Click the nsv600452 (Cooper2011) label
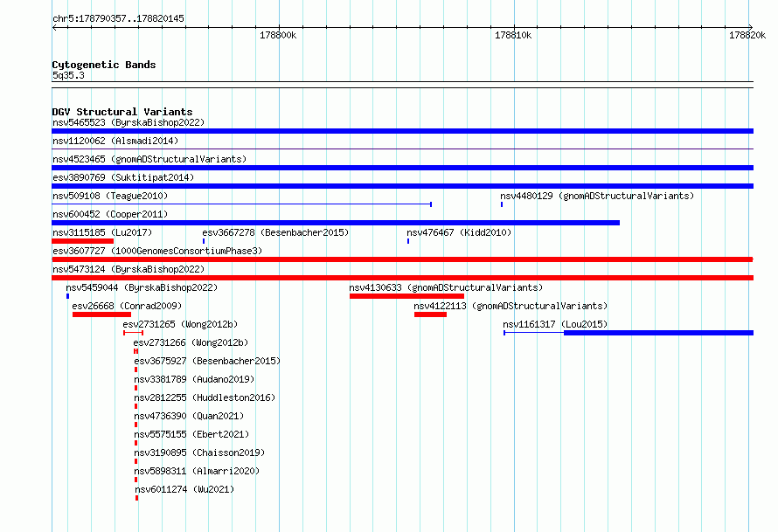The image size is (778, 532). 110,214
